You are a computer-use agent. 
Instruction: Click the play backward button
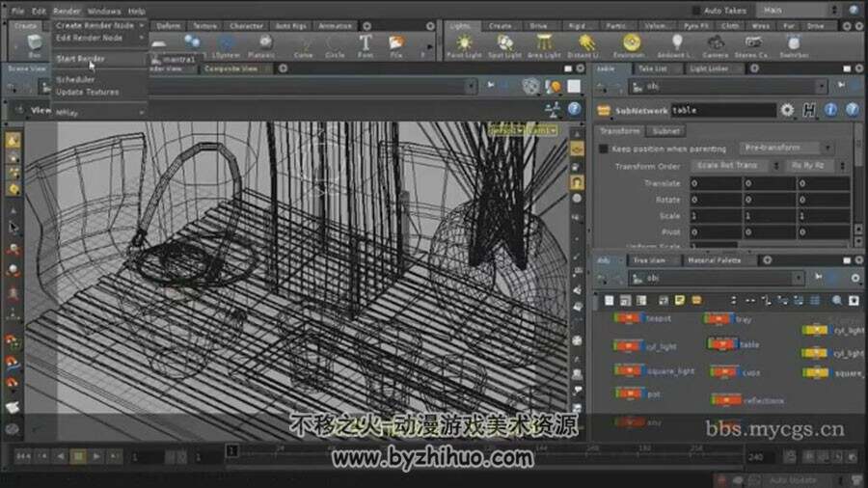61,456
